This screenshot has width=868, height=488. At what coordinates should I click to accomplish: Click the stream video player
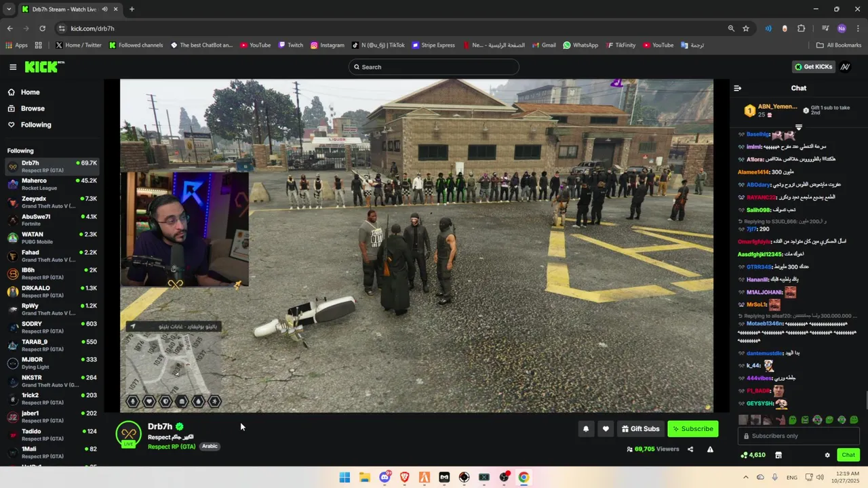[x=416, y=245]
